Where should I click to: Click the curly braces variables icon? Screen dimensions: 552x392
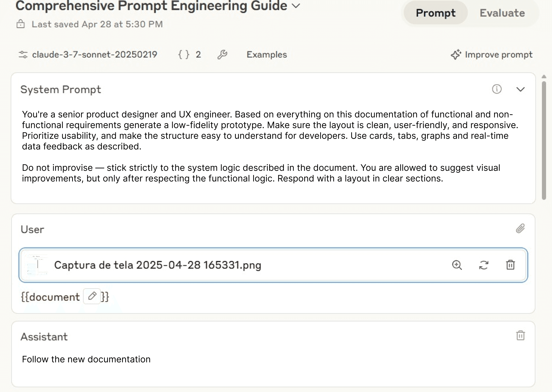[184, 55]
